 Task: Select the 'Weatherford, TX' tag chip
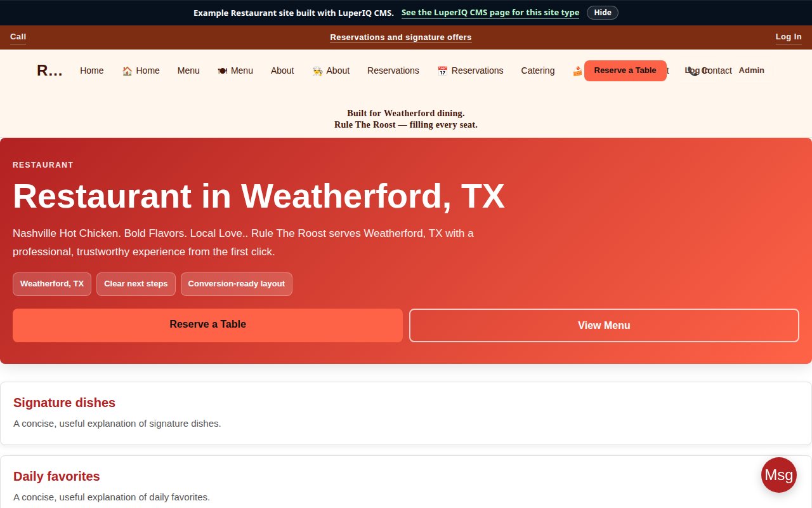click(x=52, y=284)
